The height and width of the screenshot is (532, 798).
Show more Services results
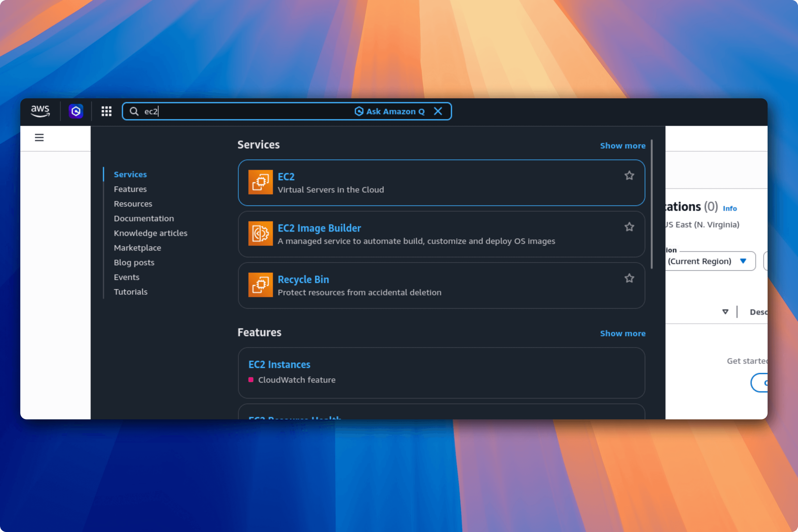click(623, 145)
